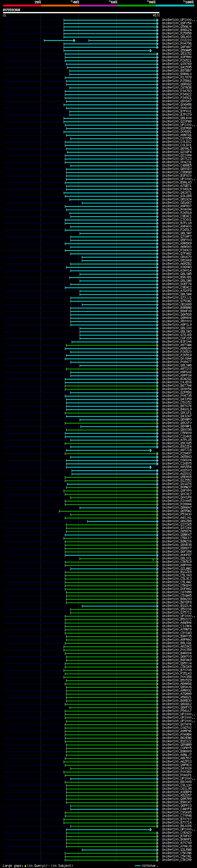The height and width of the screenshot is (868, 197).
Task: Click the cyan ~100% identity legend segment
Action: (175, 6)
